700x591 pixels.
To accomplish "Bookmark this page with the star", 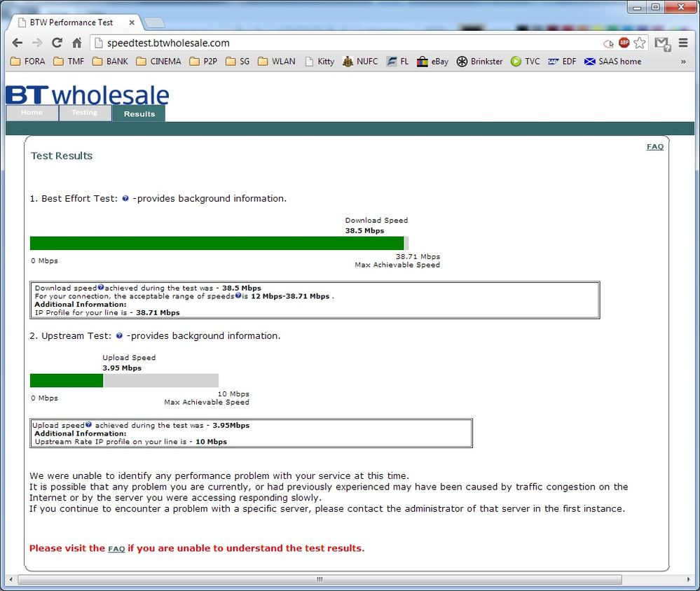I will click(639, 43).
